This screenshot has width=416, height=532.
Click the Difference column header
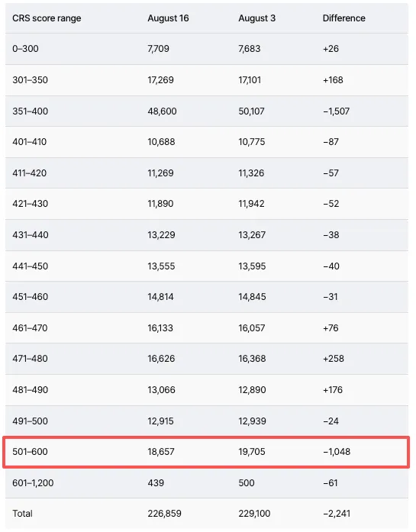point(343,18)
